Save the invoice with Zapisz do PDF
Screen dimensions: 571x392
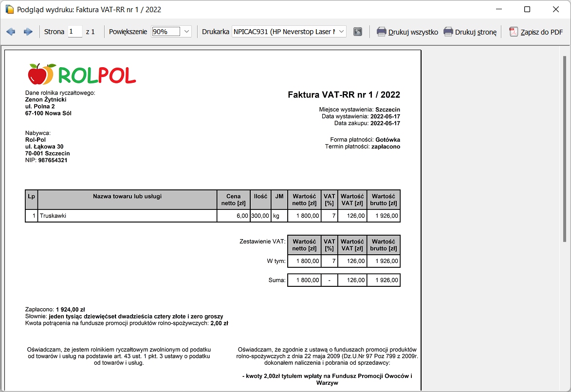tap(536, 32)
